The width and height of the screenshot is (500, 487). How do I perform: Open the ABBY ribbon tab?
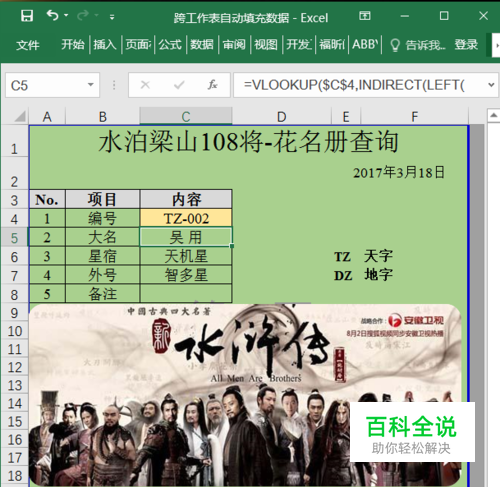tap(365, 44)
